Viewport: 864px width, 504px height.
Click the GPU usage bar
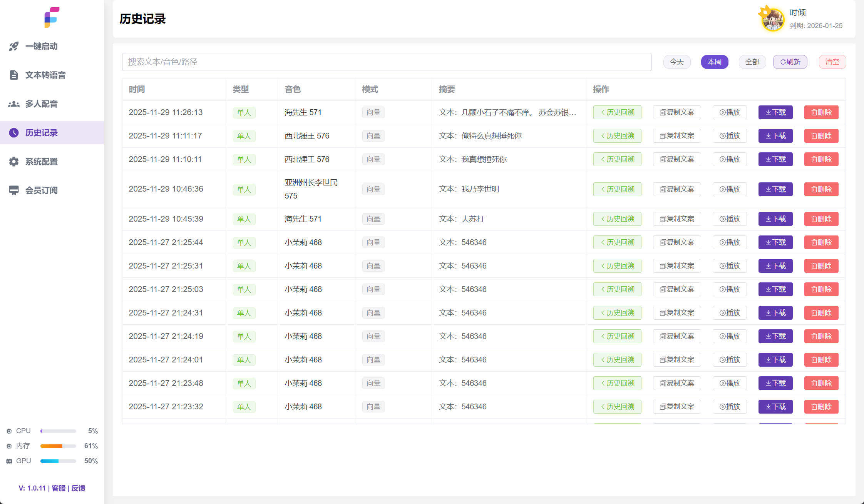point(58,461)
